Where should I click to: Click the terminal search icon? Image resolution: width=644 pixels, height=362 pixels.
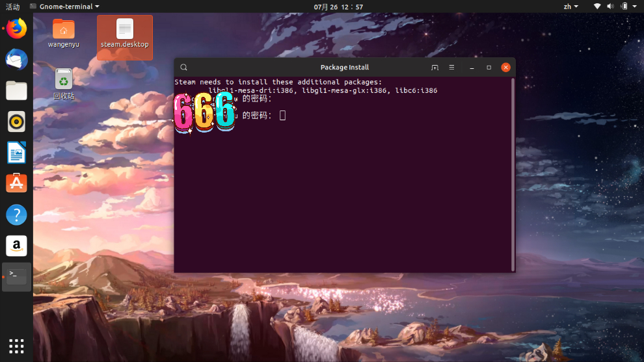(x=183, y=68)
